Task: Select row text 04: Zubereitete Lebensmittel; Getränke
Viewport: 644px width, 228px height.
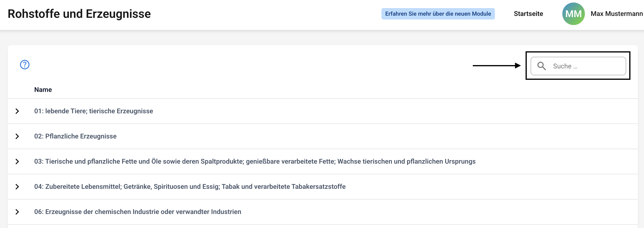Action: (190, 187)
